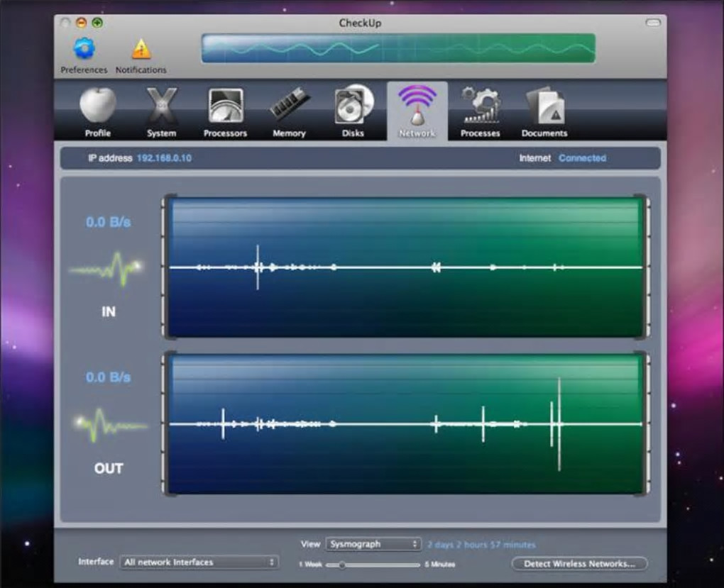Show the Memory tab

(x=289, y=111)
